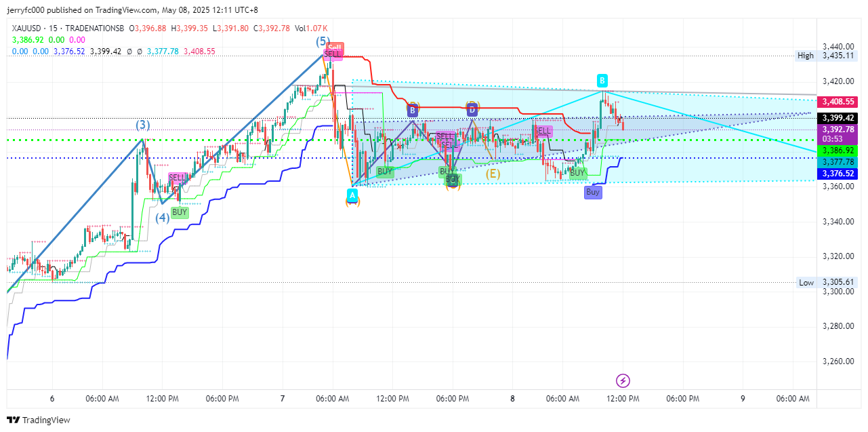Click the 3,300.00 price scale tick
This screenshot has height=432, width=868.
(838, 292)
